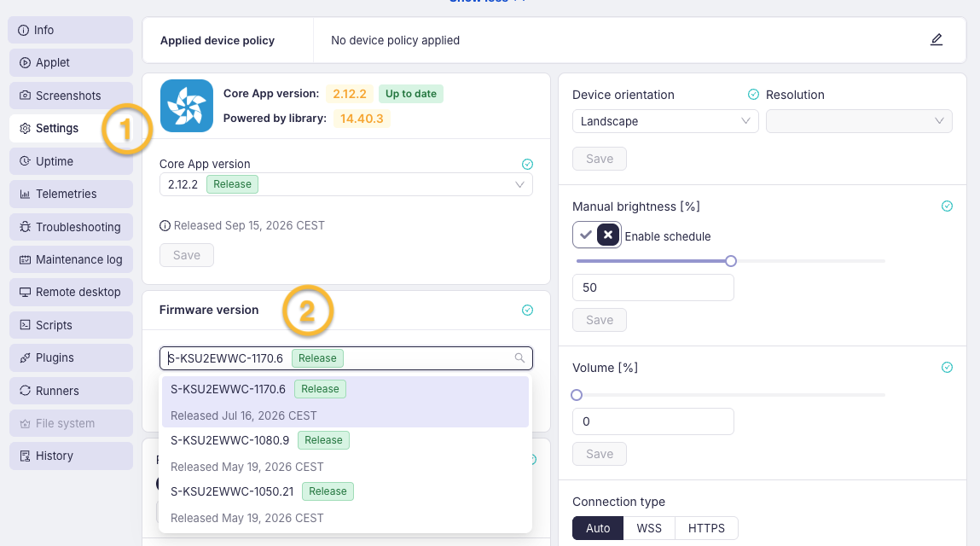Open the Settings section
Image resolution: width=980 pixels, height=546 pixels.
click(x=72, y=128)
